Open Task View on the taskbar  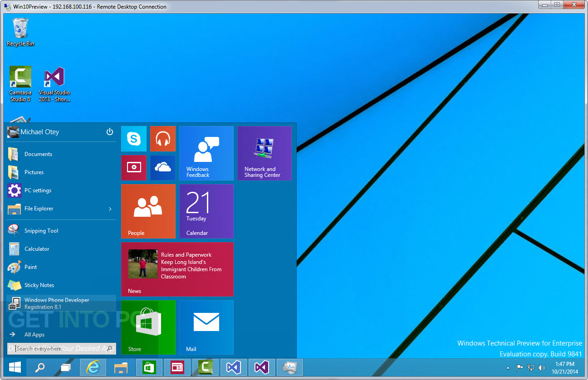click(66, 367)
